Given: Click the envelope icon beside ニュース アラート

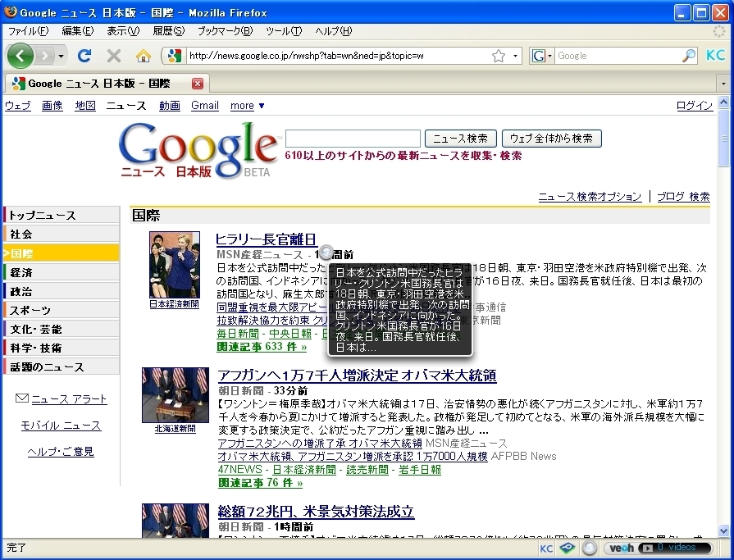Looking at the screenshot, I should (x=22, y=398).
